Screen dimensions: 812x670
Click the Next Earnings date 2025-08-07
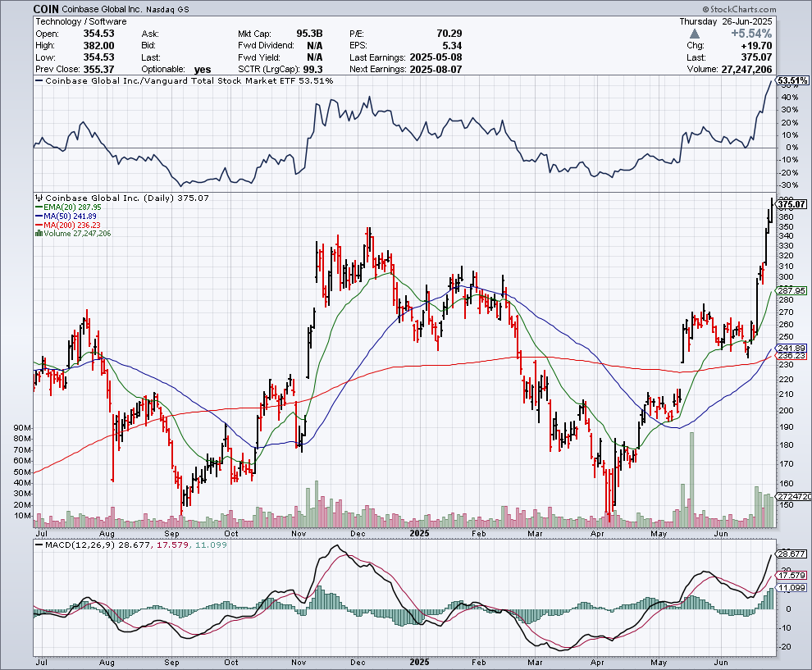pos(436,69)
